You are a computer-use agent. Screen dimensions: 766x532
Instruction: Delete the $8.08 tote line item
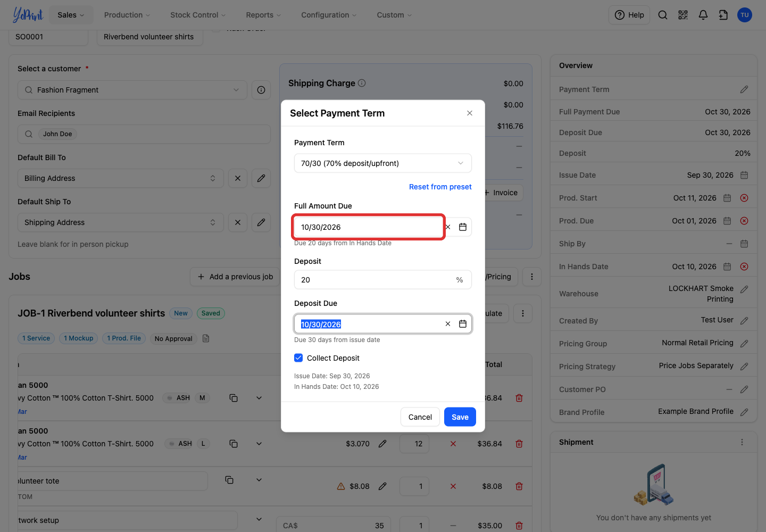(x=519, y=486)
